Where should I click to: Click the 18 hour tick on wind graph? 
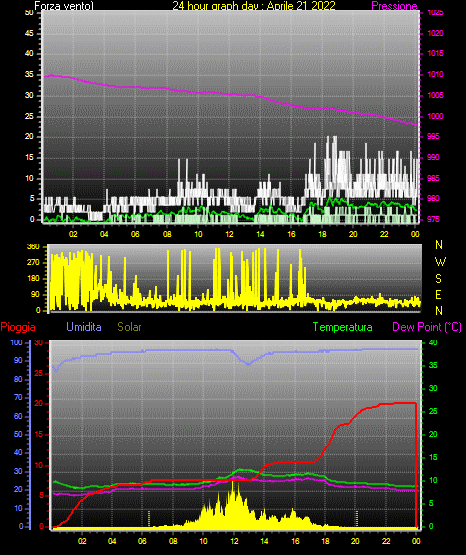click(322, 234)
